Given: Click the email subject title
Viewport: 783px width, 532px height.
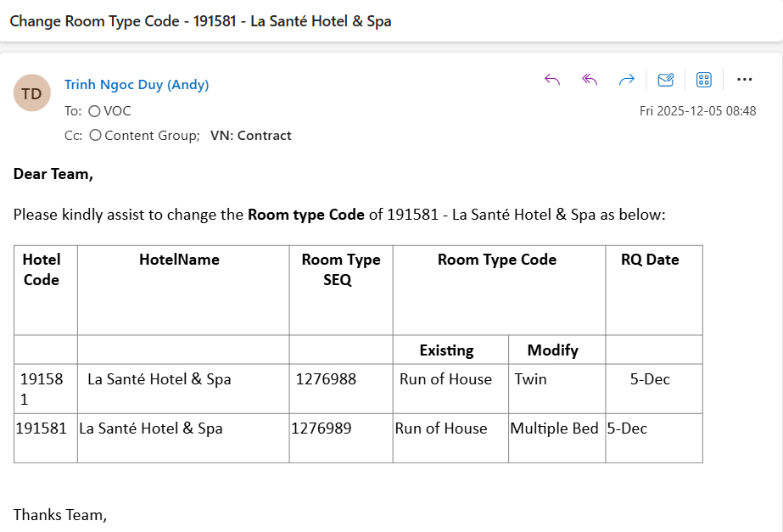Looking at the screenshot, I should click(200, 21).
